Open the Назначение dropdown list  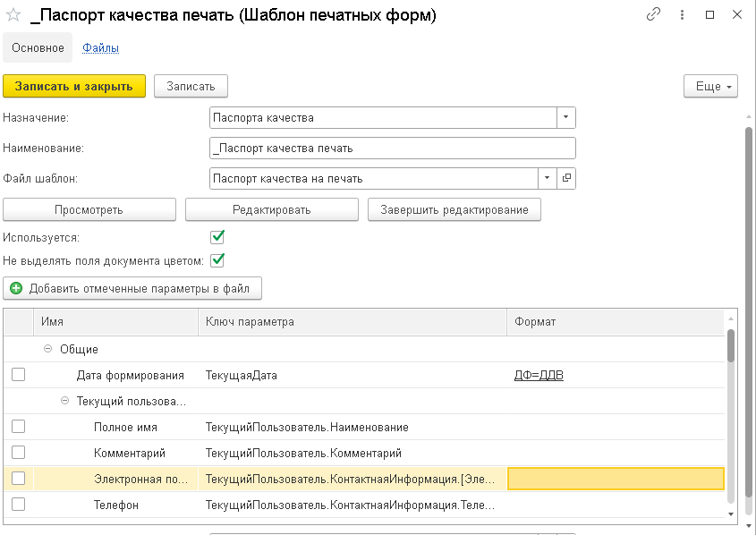tap(565, 117)
